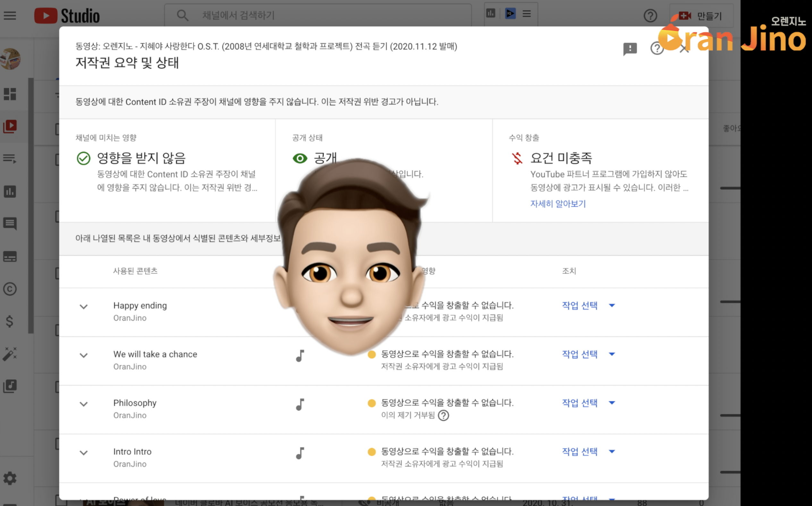This screenshot has width=812, height=506.
Task: Open the Settings gear in sidebar
Action: point(10,478)
